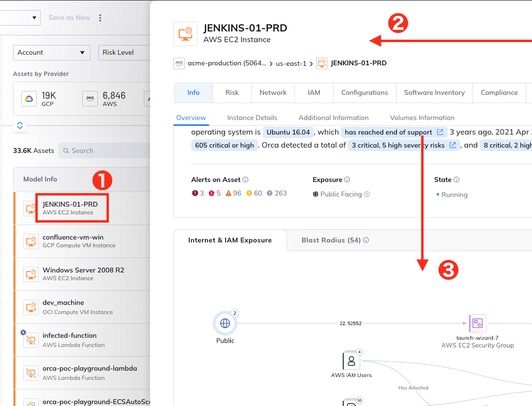Open the Blast Radius (54) tab
Viewport: 532px width, 406px height.
pyautogui.click(x=331, y=240)
